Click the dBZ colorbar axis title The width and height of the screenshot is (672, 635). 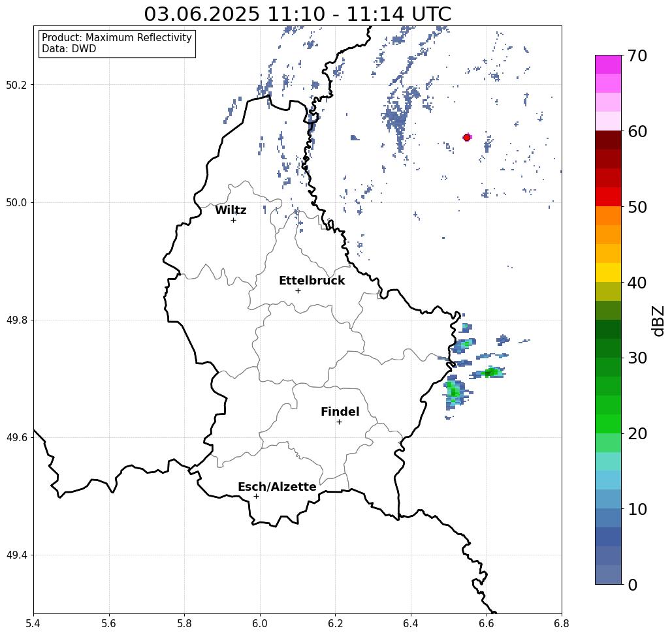click(658, 320)
